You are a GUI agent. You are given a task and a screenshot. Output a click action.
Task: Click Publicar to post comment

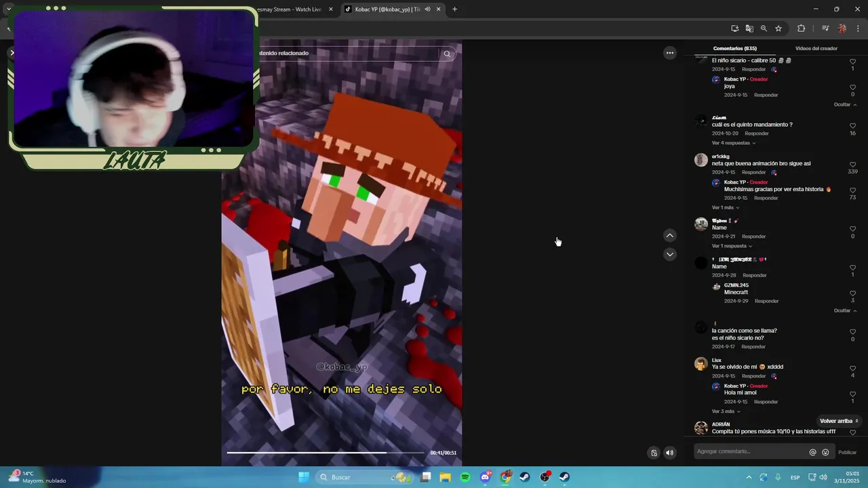click(x=847, y=452)
